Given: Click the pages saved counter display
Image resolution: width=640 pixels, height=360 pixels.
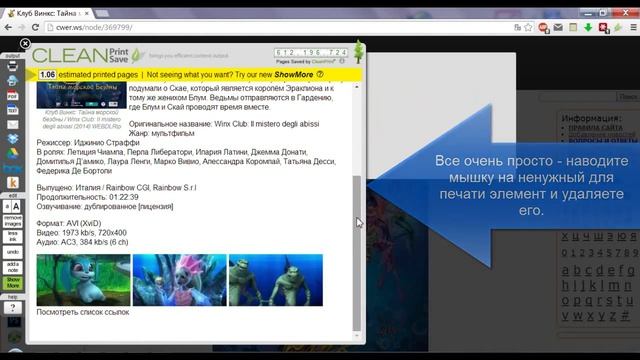Looking at the screenshot, I should click(311, 53).
